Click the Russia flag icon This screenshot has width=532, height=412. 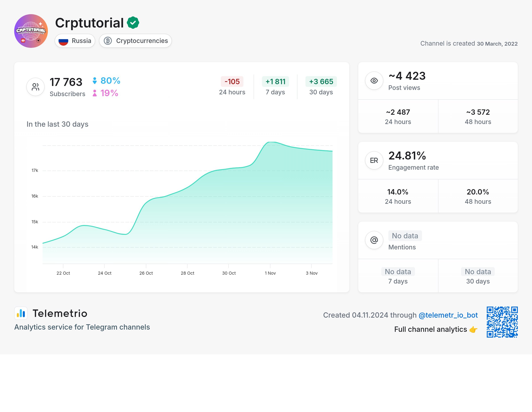[63, 41]
